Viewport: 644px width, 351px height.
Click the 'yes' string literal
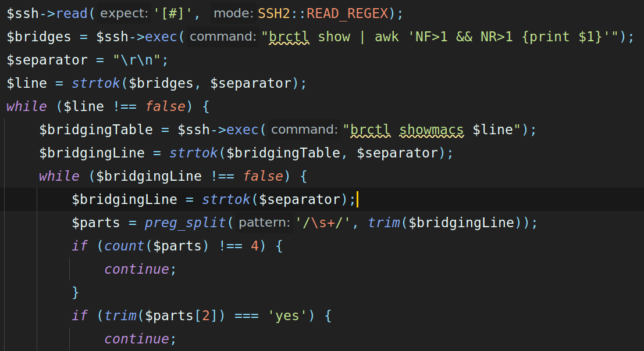tap(287, 316)
